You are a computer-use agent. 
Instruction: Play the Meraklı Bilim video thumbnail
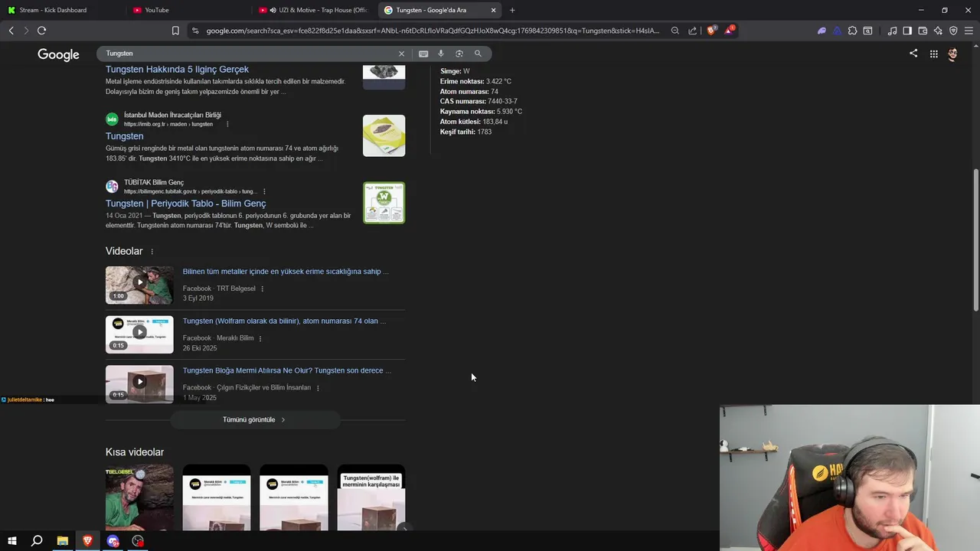[x=139, y=334]
